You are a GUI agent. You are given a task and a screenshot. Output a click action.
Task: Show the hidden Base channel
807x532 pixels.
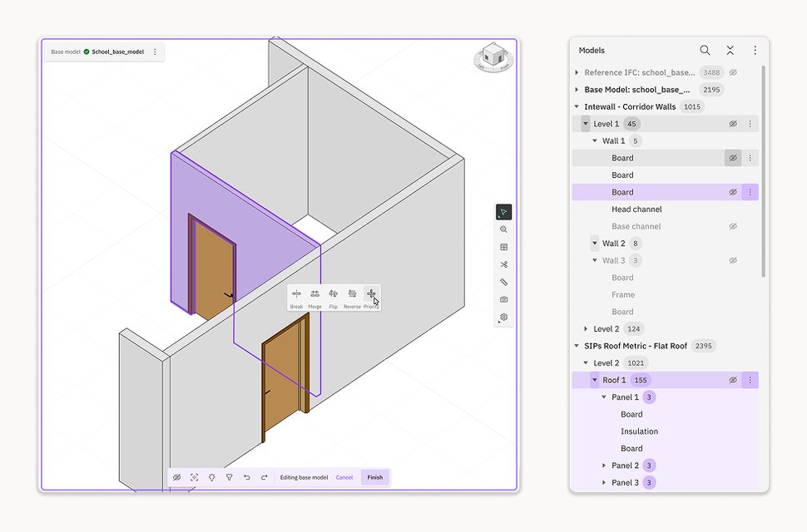click(x=733, y=226)
